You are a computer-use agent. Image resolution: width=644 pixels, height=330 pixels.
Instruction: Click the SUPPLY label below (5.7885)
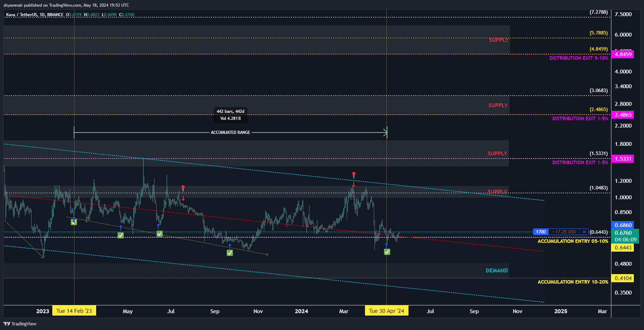tap(499, 40)
